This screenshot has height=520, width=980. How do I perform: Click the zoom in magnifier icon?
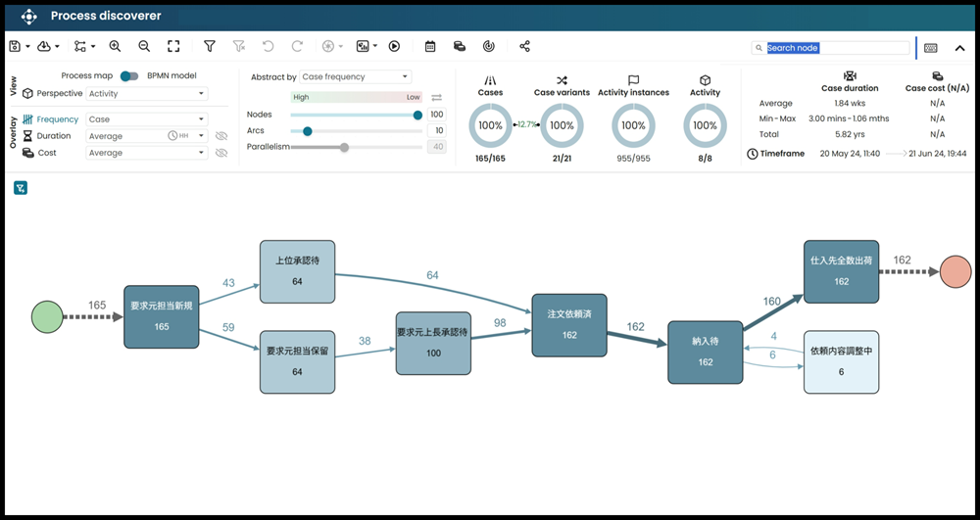tap(116, 46)
